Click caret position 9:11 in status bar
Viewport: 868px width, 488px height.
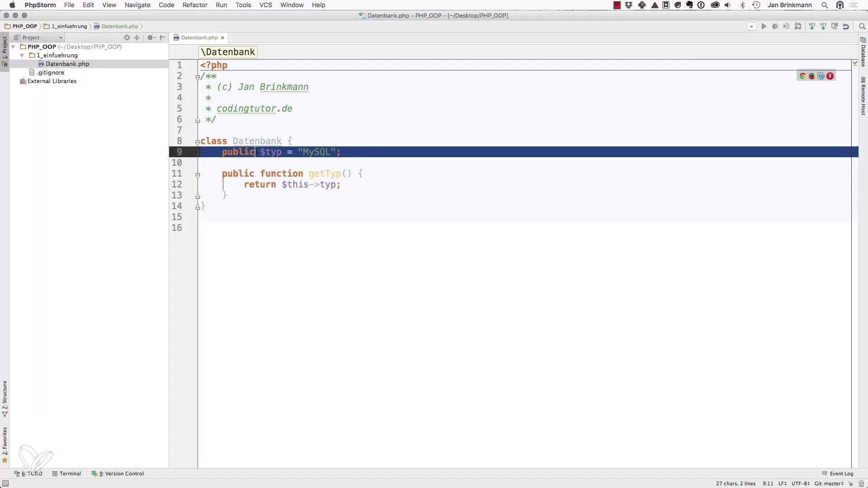[x=768, y=483]
